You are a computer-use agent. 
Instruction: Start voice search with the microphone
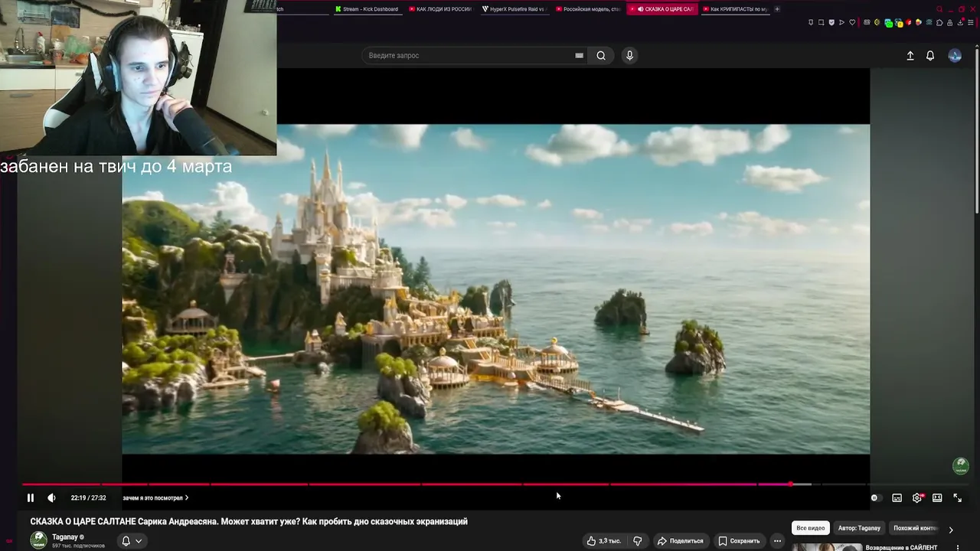point(629,55)
